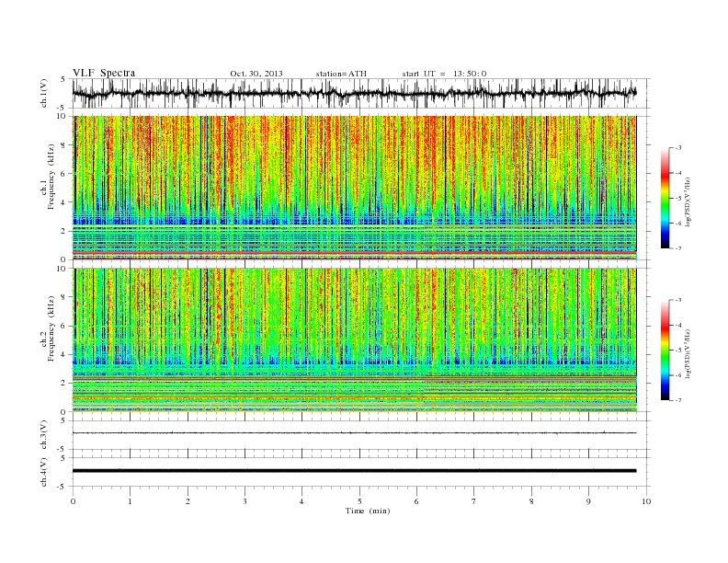Click time axis tick label "8"
This screenshot has width=728, height=563.
[531, 501]
